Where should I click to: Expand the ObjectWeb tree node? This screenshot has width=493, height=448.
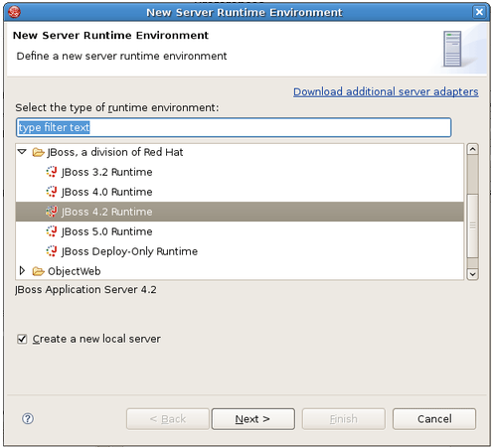tap(22, 271)
